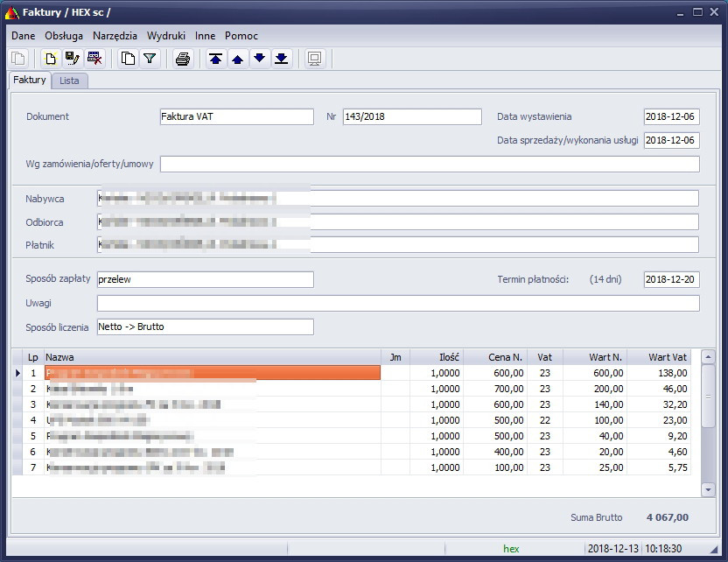This screenshot has height=562, width=728.
Task: Select the highlighted orange Nazwa cell in row 1
Action: click(x=212, y=373)
